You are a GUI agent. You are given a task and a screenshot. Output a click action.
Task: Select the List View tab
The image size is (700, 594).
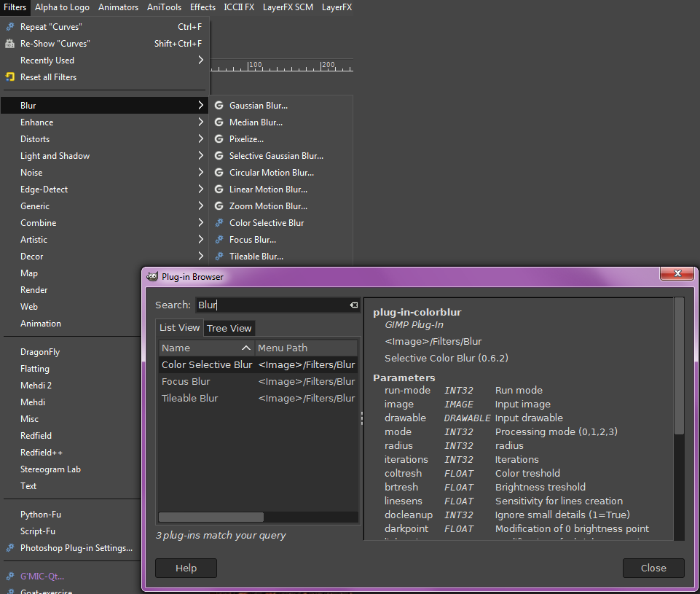pyautogui.click(x=179, y=328)
